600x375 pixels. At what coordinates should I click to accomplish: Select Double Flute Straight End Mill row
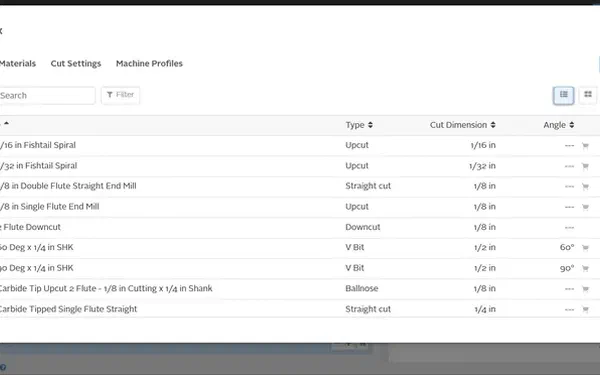300,186
